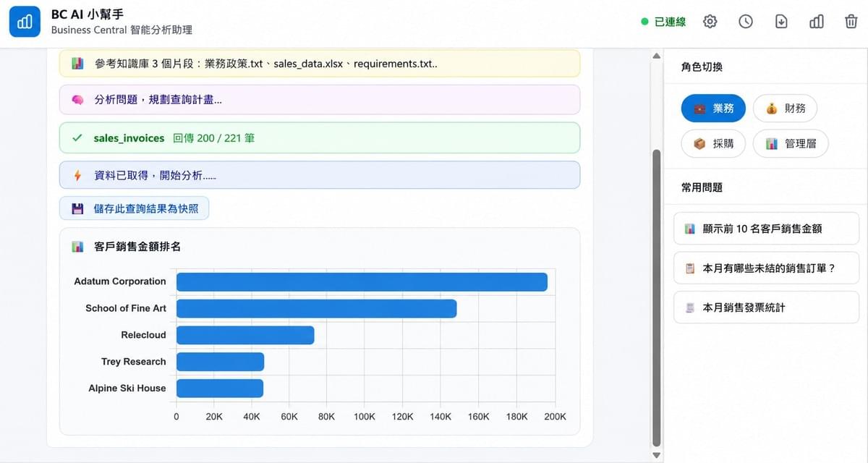Click the 100K axis tick label
The height and width of the screenshot is (463, 868).
click(x=365, y=417)
